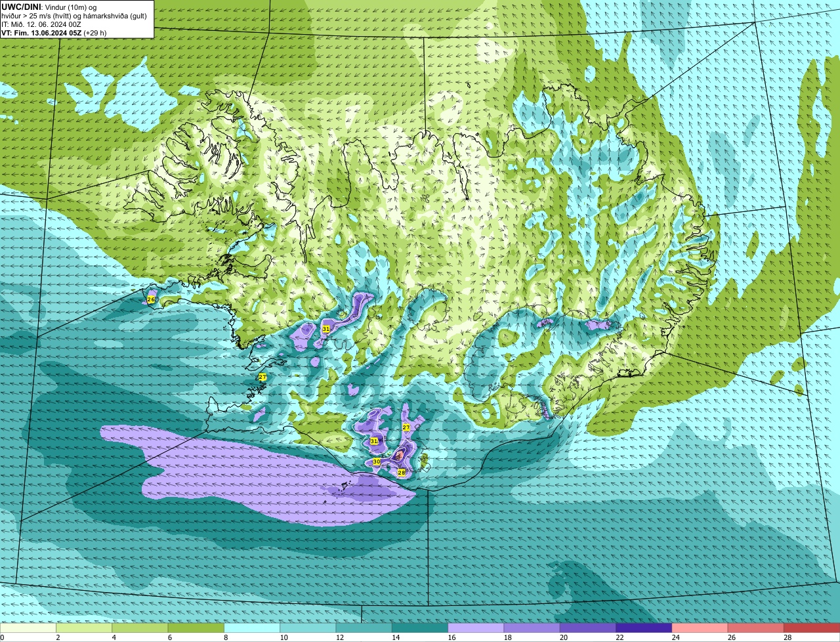Image resolution: width=840 pixels, height=642 pixels.
Task: Click the legend scale number 16
Action: pyautogui.click(x=451, y=637)
